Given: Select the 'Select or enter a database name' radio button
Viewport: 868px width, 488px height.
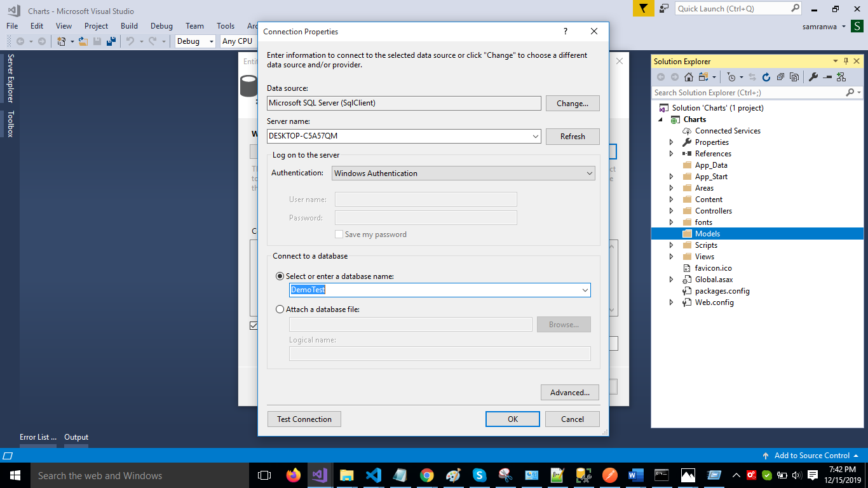Looking at the screenshot, I should 280,276.
